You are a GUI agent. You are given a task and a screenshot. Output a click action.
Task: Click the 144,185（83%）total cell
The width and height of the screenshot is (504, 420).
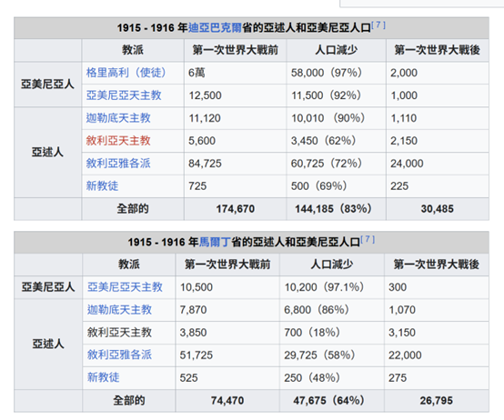click(337, 209)
